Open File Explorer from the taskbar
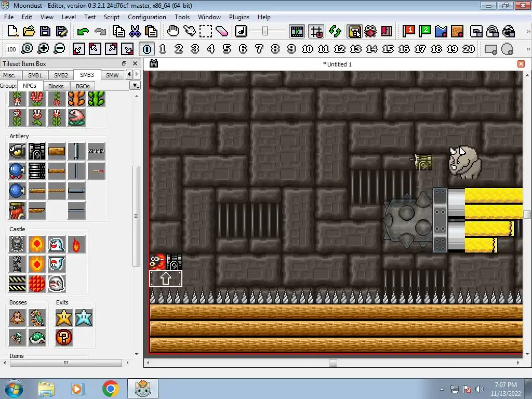This screenshot has width=532, height=399. pyautogui.click(x=46, y=389)
